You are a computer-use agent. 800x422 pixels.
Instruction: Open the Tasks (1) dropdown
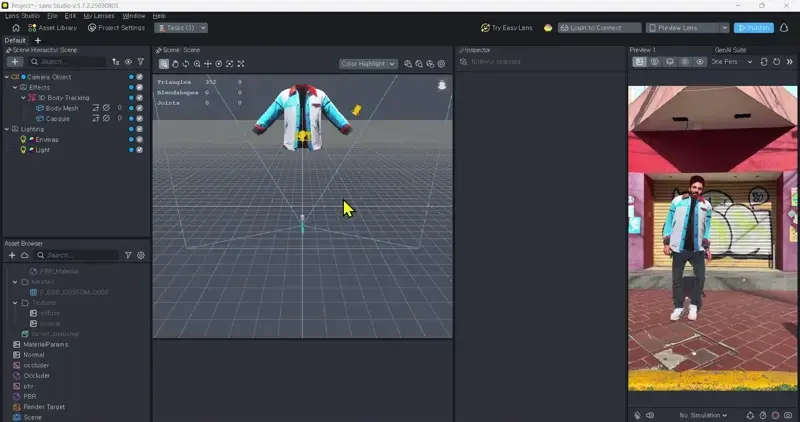(203, 28)
